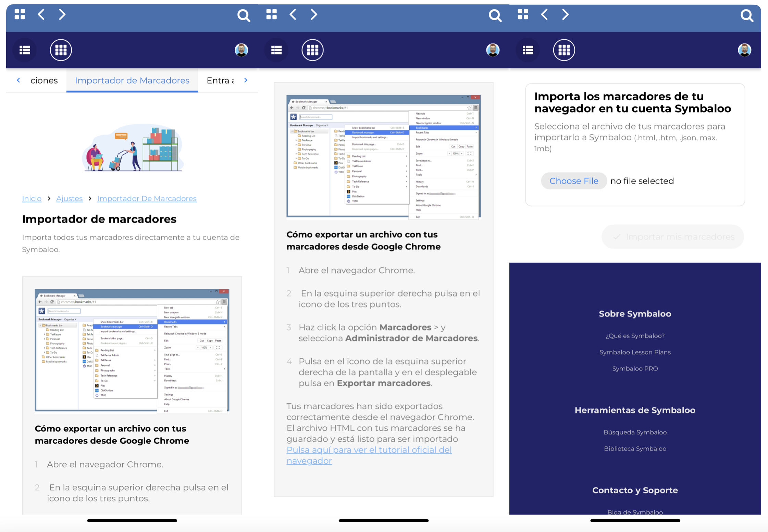
Task: Click the Importar mis marcadores button
Action: tap(673, 237)
